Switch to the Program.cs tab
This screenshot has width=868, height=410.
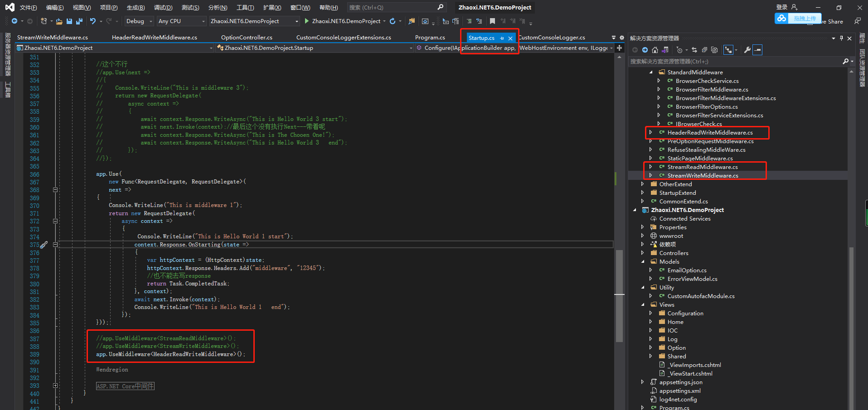coord(430,37)
